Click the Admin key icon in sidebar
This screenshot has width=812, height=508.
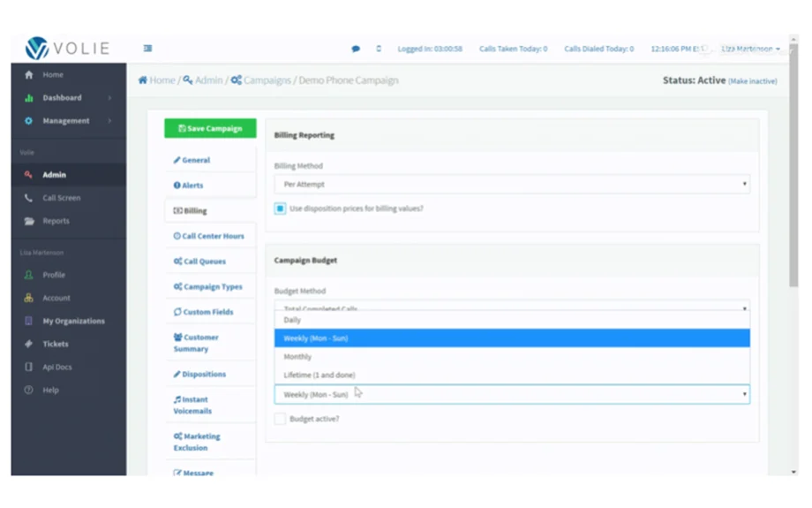coord(29,175)
